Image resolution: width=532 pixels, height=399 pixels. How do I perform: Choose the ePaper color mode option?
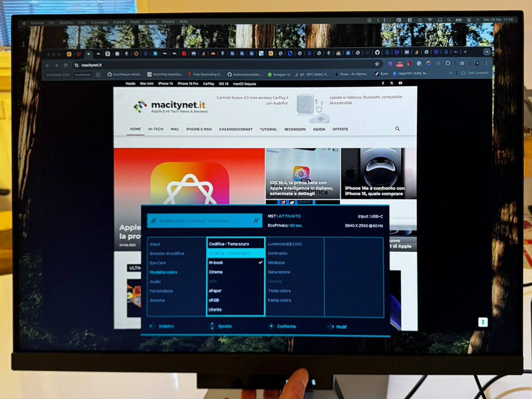(236, 291)
